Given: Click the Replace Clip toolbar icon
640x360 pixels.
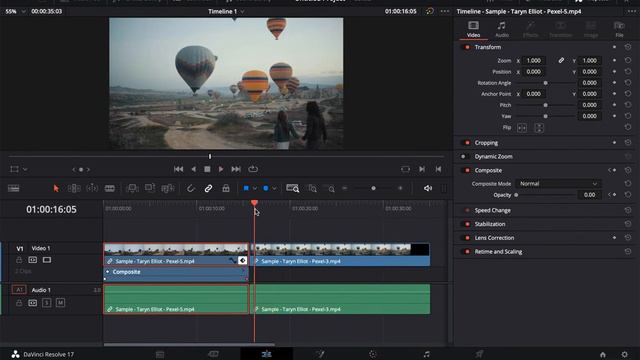Looking at the screenshot, I should coord(167,188).
